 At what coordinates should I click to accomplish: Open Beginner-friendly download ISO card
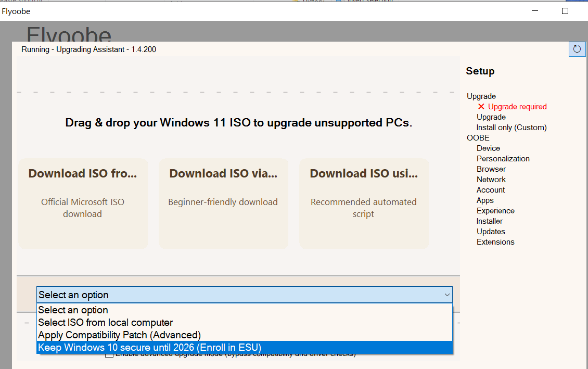[x=223, y=203]
